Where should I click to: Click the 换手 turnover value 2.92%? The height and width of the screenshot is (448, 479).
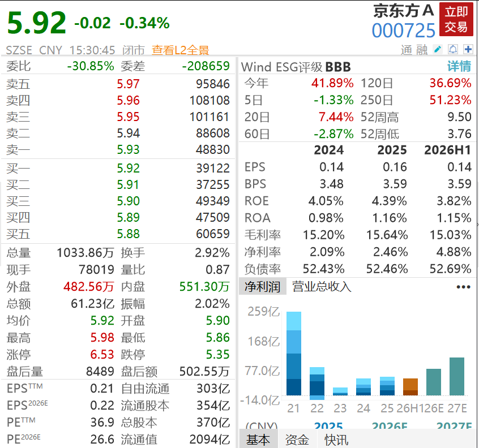[212, 253]
